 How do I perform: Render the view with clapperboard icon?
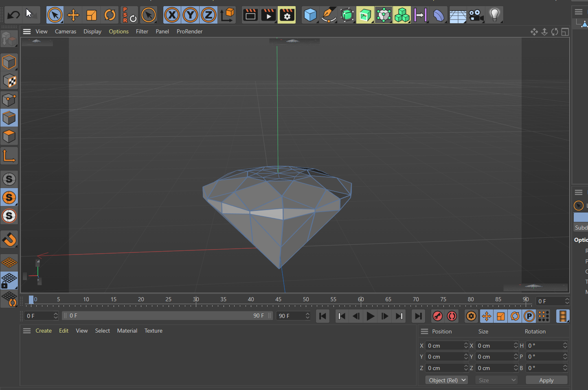(x=250, y=15)
